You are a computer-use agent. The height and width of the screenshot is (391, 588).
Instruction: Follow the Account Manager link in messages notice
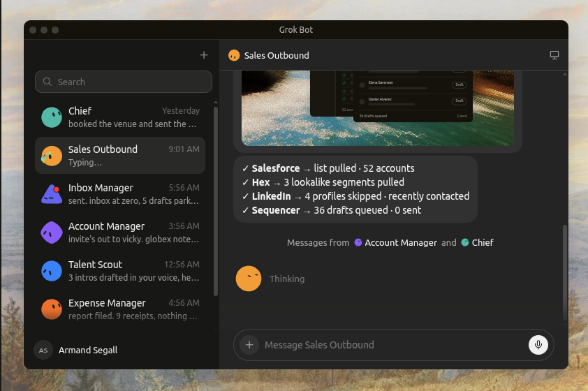click(401, 242)
